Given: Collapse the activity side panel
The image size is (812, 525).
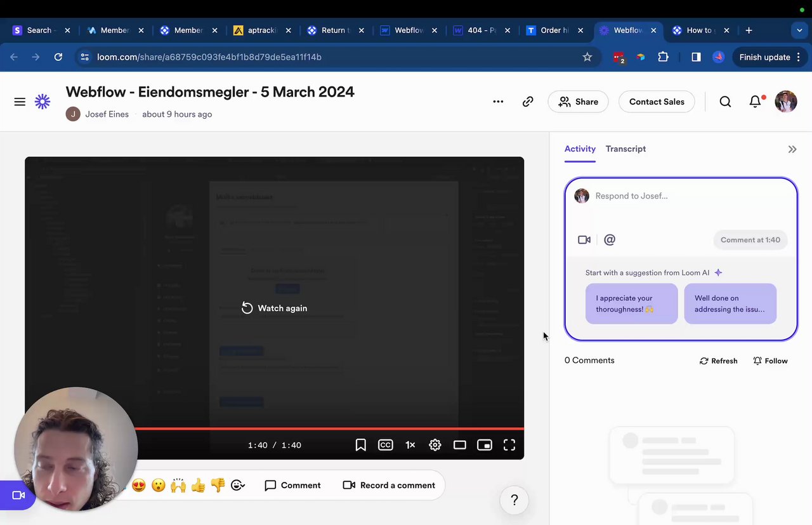Looking at the screenshot, I should coord(792,149).
